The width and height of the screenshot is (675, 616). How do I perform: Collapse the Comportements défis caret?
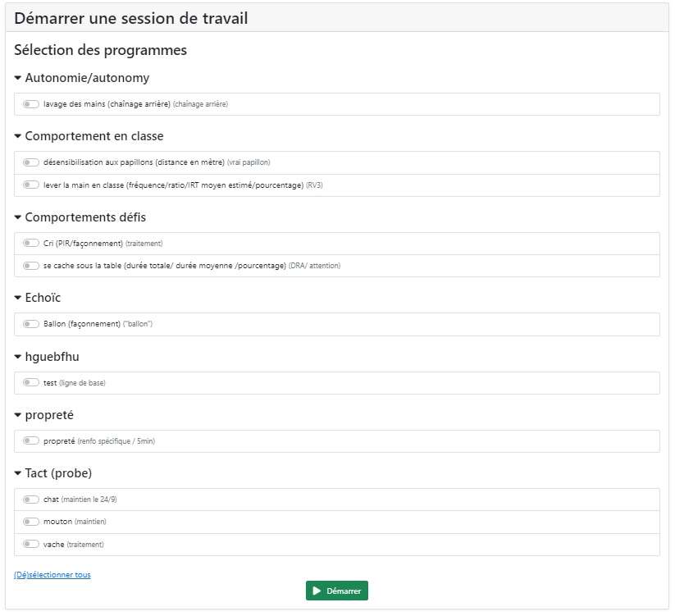18,217
